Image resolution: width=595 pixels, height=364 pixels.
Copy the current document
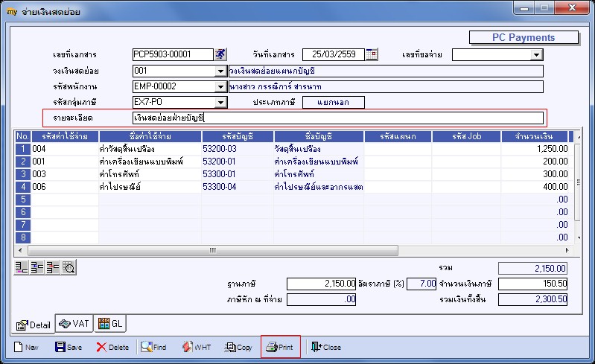[238, 347]
